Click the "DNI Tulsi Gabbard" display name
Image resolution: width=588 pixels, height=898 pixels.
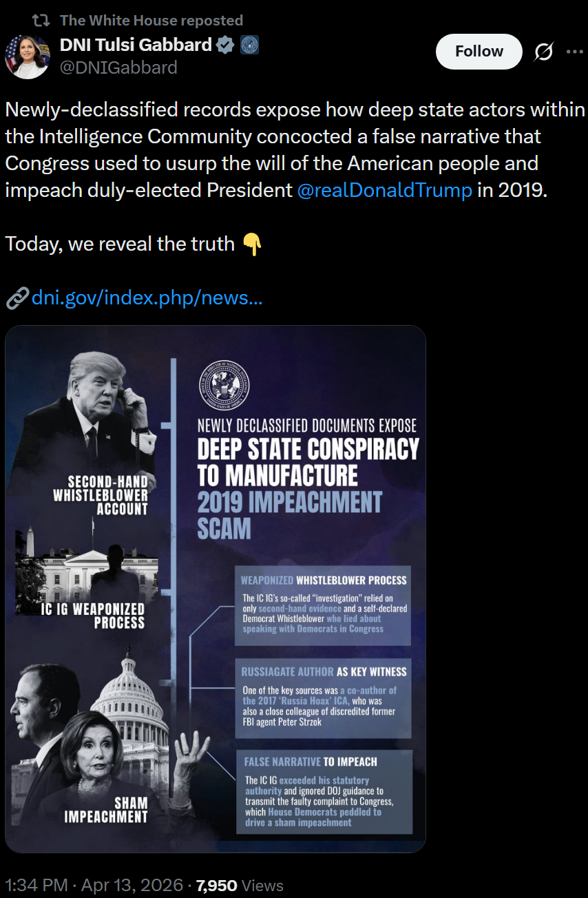click(136, 45)
